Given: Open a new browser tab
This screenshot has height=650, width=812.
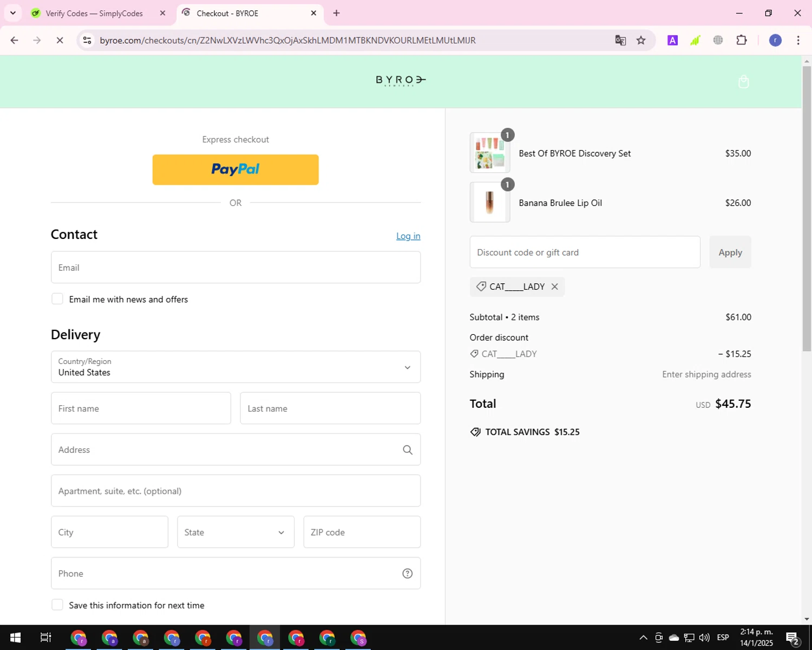Looking at the screenshot, I should [336, 13].
